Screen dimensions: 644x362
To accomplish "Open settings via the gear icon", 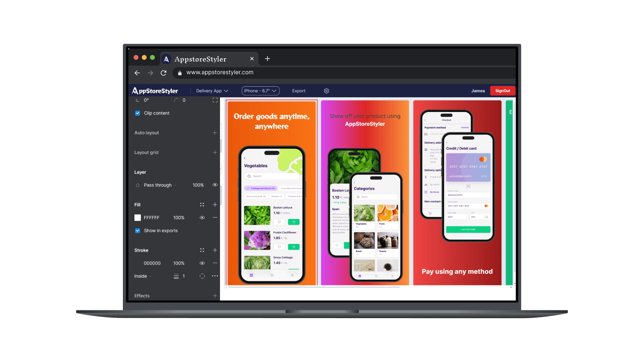I will (x=327, y=91).
